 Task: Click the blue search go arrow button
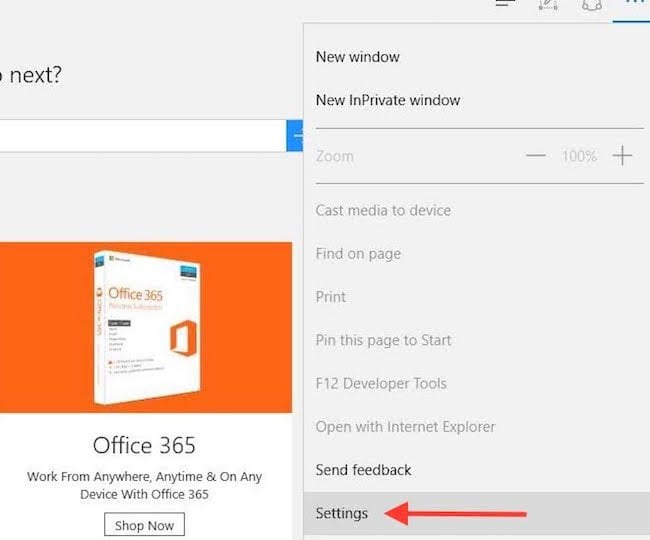pos(295,136)
